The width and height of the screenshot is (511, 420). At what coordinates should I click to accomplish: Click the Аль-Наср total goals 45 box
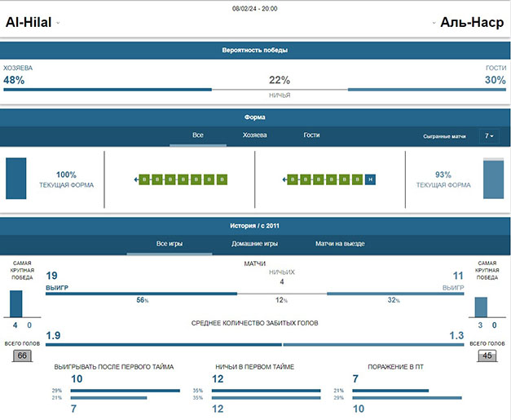click(487, 356)
